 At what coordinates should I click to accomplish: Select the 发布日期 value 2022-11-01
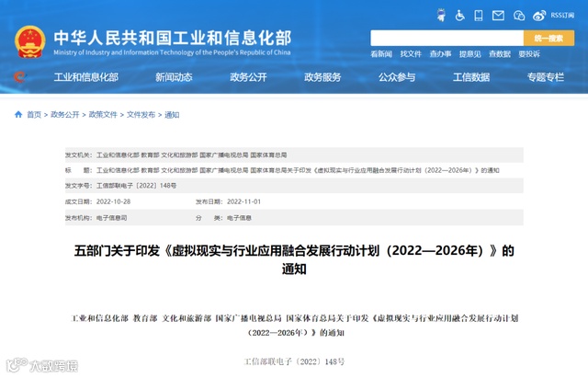coord(243,201)
